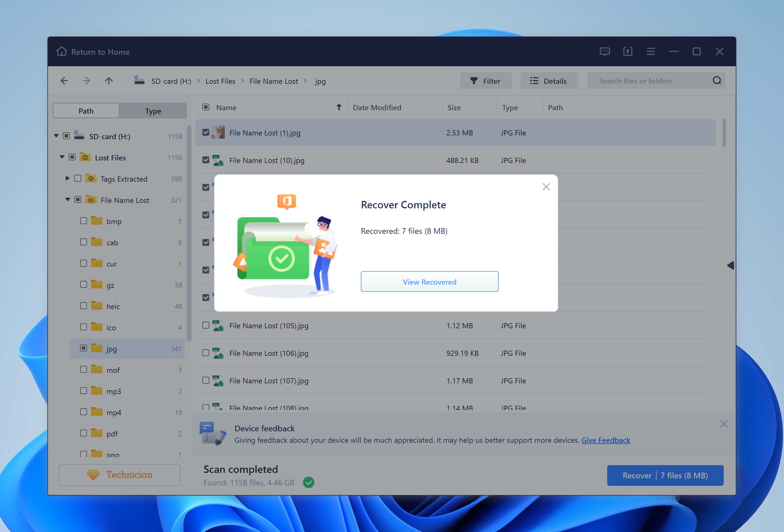Click the green scan completed checkmark

308,482
